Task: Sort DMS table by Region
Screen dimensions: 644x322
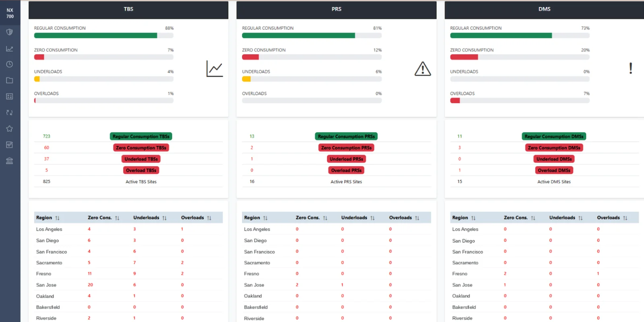Action: click(x=473, y=218)
